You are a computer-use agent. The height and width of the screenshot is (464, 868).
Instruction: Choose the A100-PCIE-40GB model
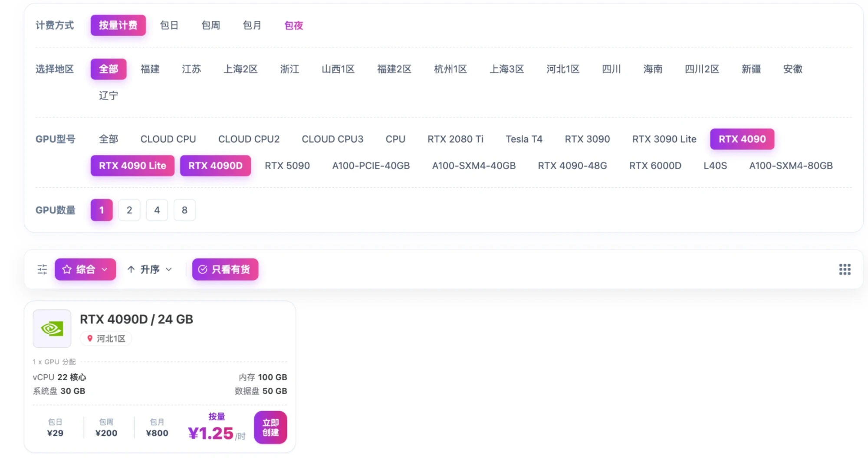pos(371,165)
